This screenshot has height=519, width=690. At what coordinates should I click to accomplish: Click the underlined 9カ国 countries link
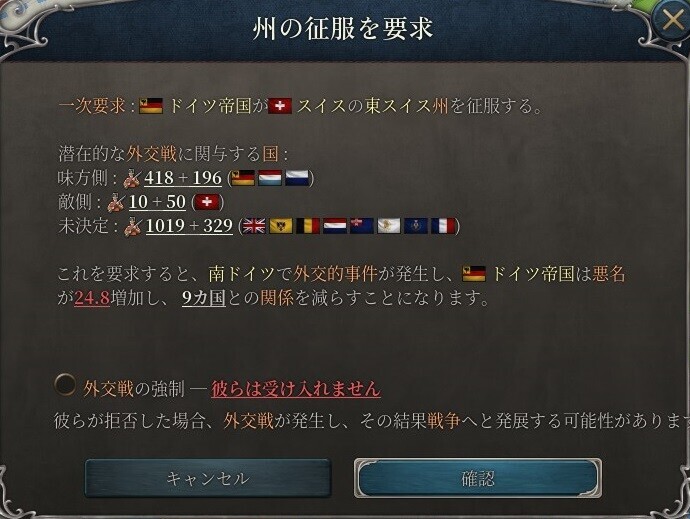point(204,298)
